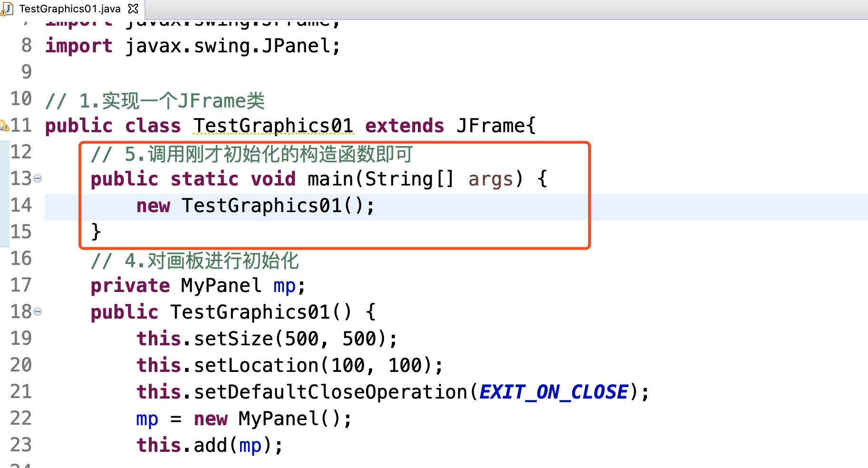Click the 'args' parameter on line 13
The height and width of the screenshot is (468, 868).
[x=491, y=180]
